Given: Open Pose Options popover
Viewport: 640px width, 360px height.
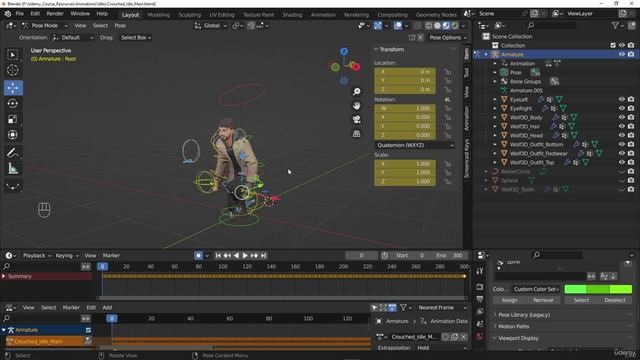Looking at the screenshot, I should coord(447,38).
